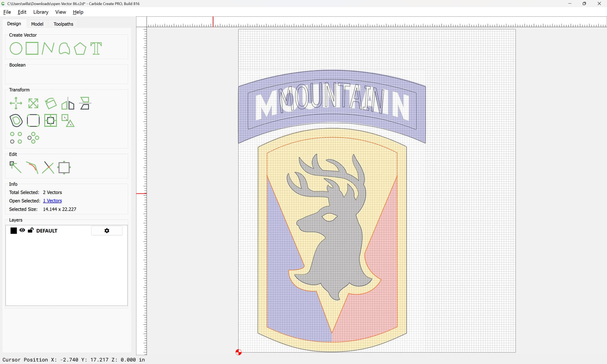Click the square-and-triangle shapes transform icon
This screenshot has width=607, height=364.
tap(68, 120)
